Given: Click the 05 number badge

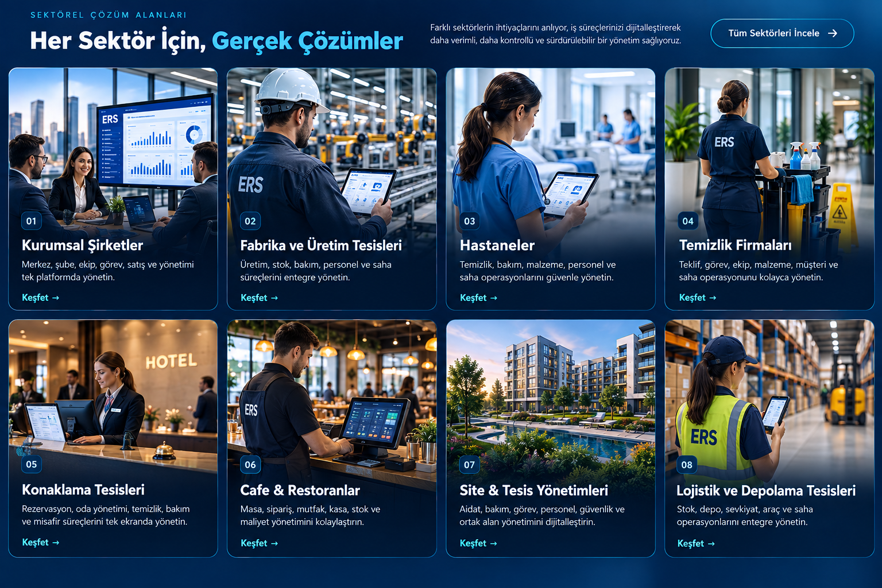Looking at the screenshot, I should coord(32,465).
